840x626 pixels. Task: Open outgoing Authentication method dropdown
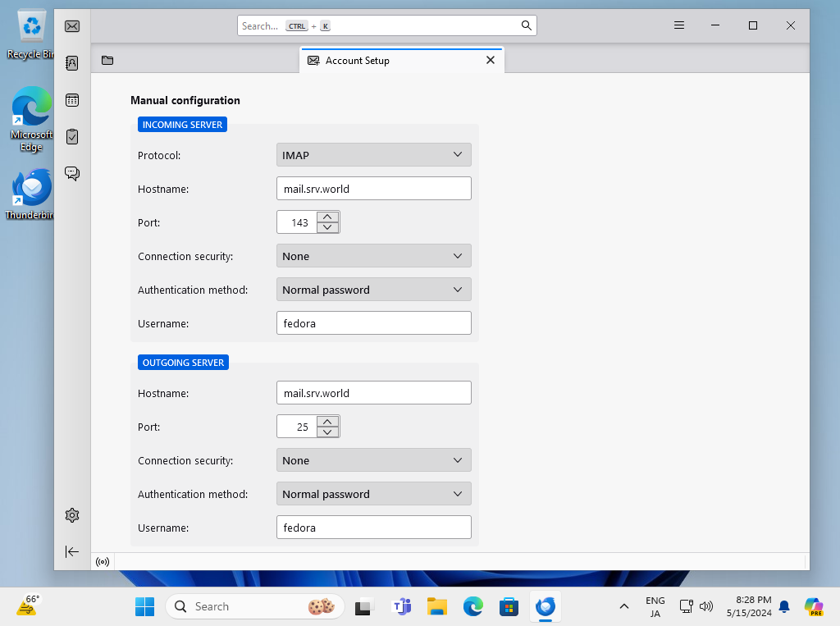pyautogui.click(x=374, y=494)
